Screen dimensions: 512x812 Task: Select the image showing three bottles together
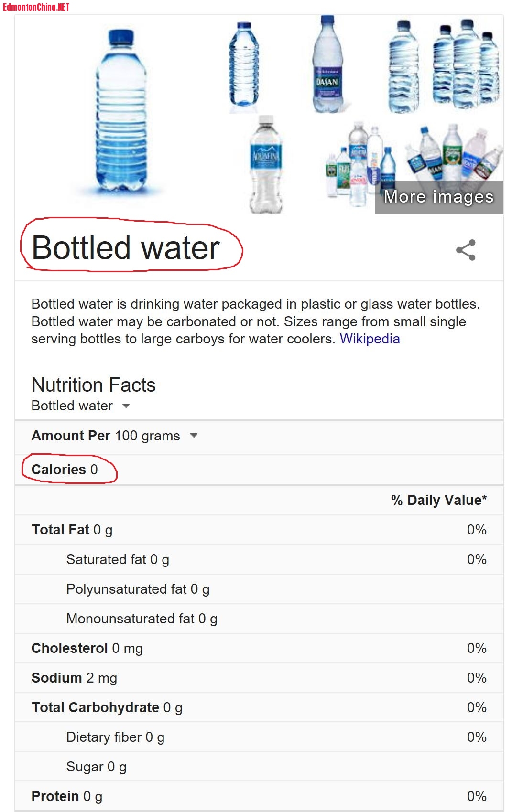pos(466,62)
